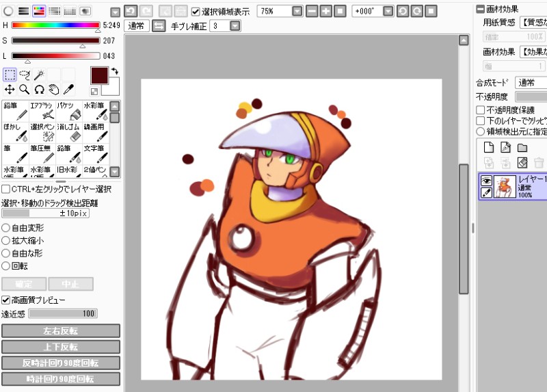Click the 左右反転 button
The height and width of the screenshot is (392, 547).
[x=61, y=331]
